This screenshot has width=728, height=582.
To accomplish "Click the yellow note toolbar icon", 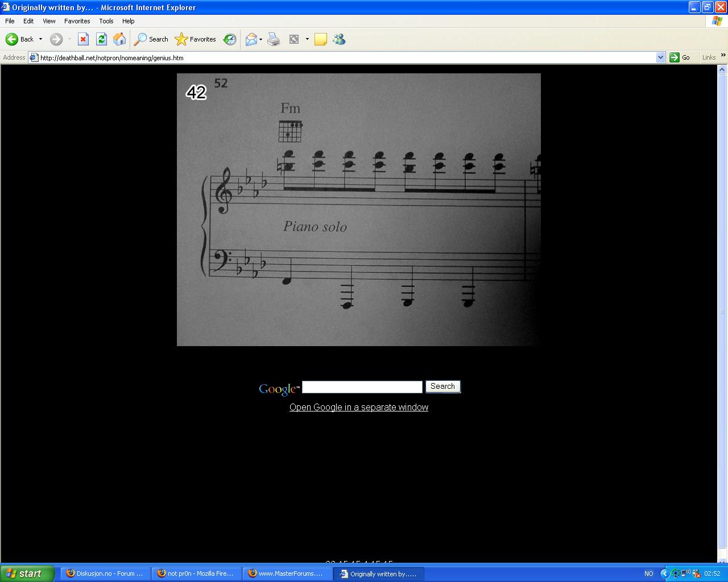I will (x=321, y=39).
